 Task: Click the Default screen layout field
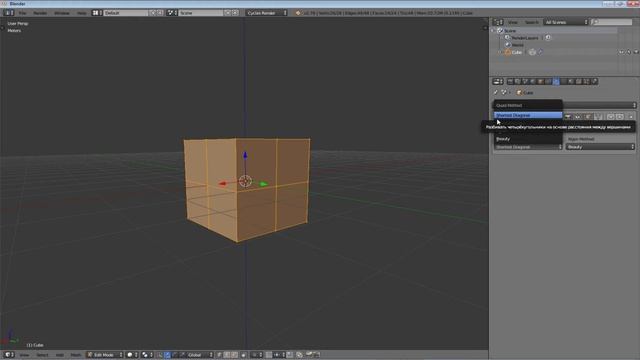126,13
